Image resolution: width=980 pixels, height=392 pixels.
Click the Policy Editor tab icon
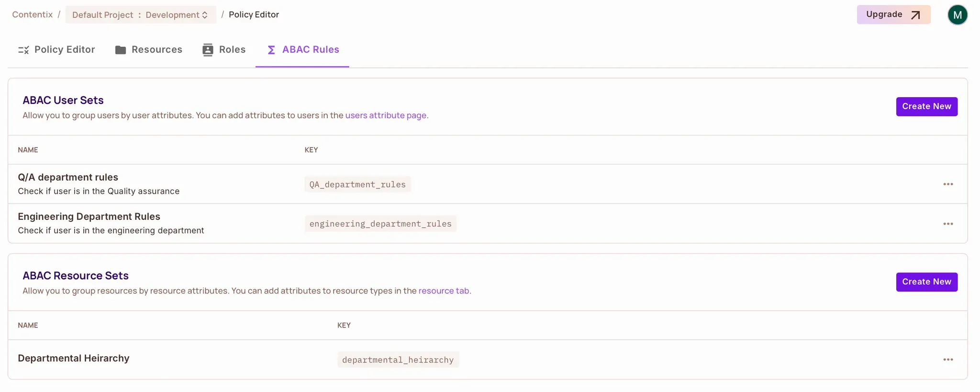pyautogui.click(x=23, y=50)
